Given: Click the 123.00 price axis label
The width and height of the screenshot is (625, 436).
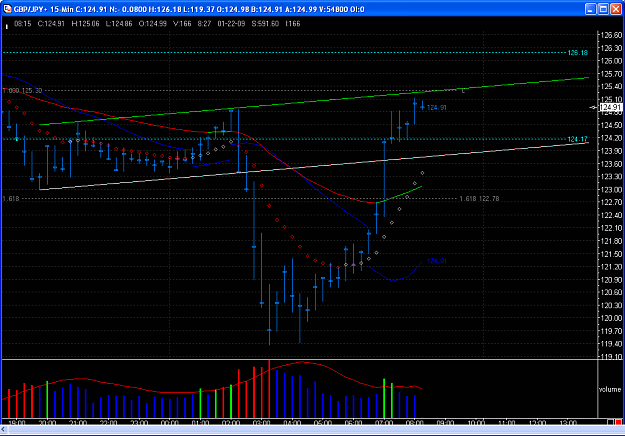Looking at the screenshot, I should [x=611, y=190].
